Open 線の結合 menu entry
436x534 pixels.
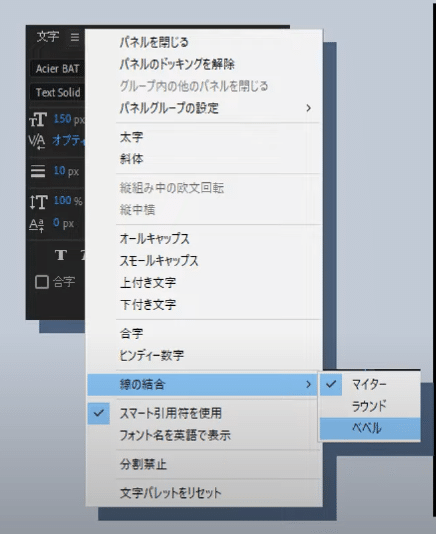(x=203, y=384)
